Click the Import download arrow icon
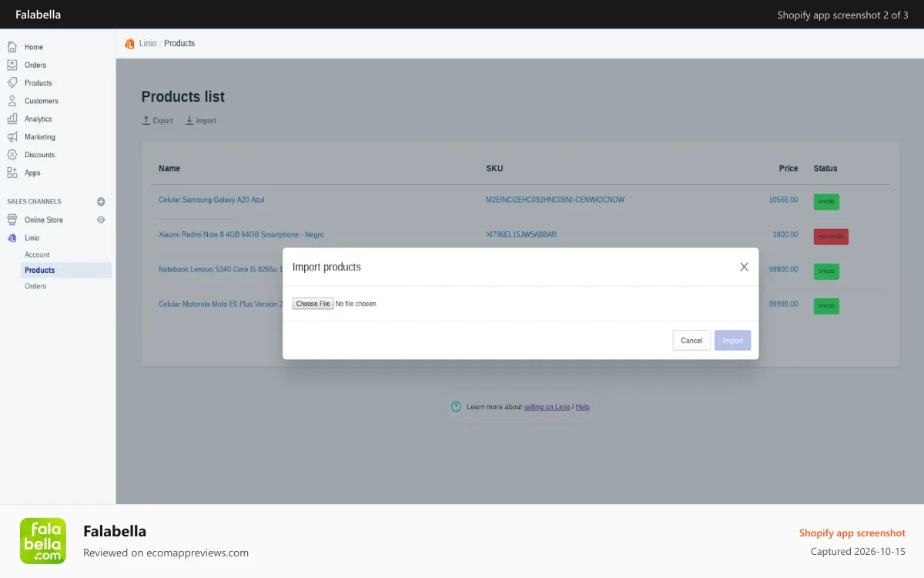The width and height of the screenshot is (924, 578). [189, 120]
